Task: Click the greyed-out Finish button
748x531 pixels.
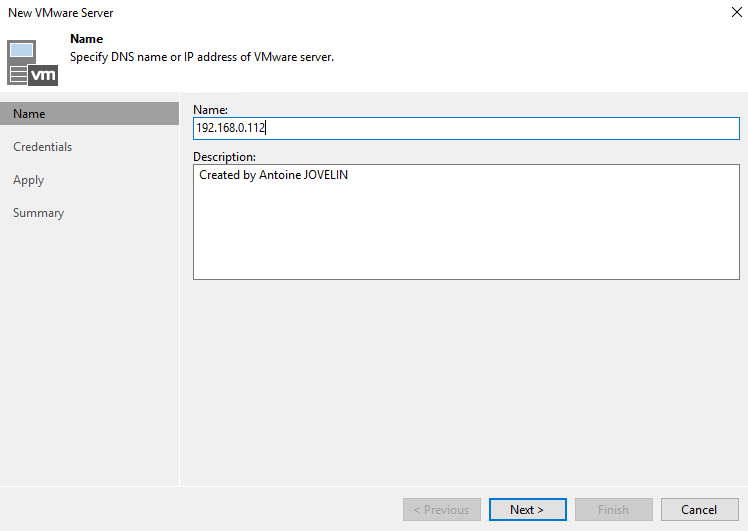Action: (x=613, y=510)
